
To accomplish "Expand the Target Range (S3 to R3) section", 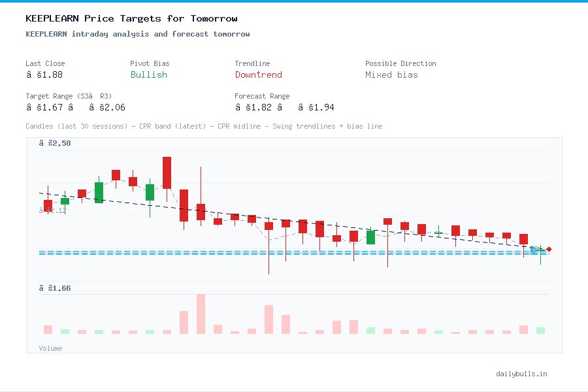I will point(71,96).
